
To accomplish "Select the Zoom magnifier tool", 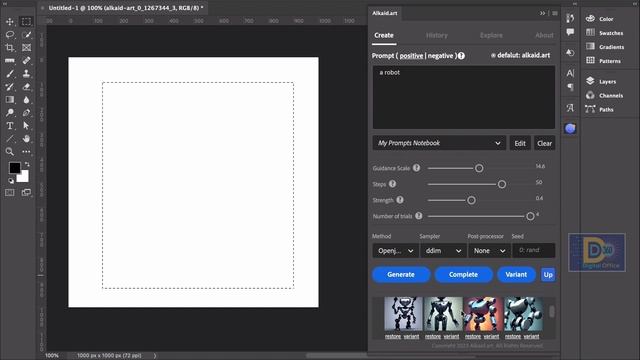I will point(10,152).
